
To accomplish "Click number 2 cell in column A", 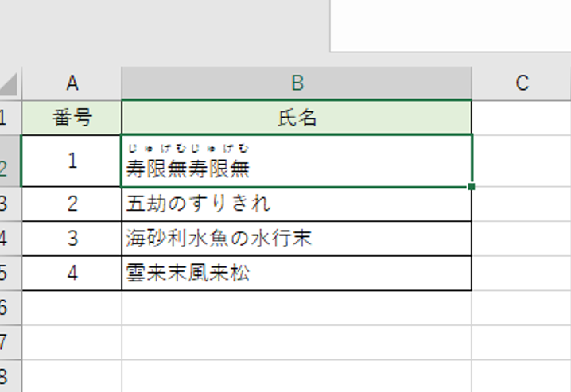I will tap(72, 204).
